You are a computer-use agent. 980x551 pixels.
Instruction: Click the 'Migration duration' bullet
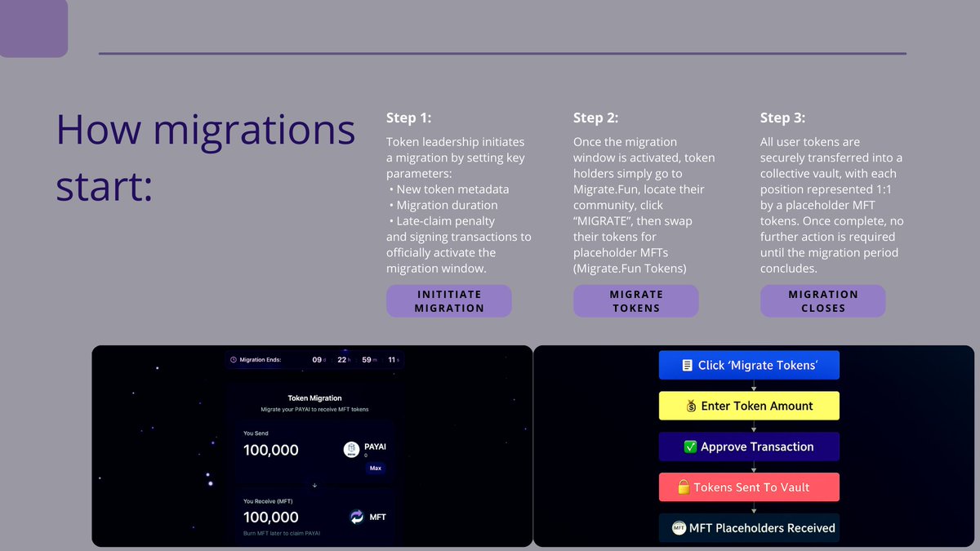click(443, 205)
